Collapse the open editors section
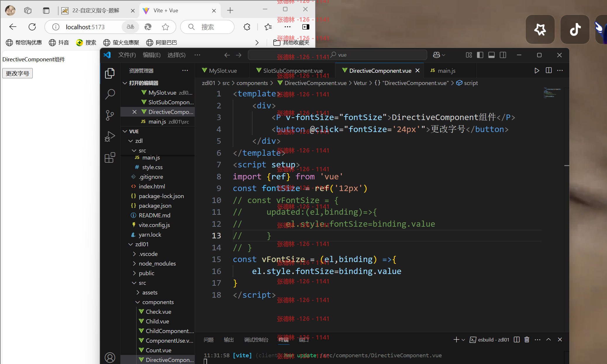This screenshot has width=607, height=364. (x=125, y=83)
